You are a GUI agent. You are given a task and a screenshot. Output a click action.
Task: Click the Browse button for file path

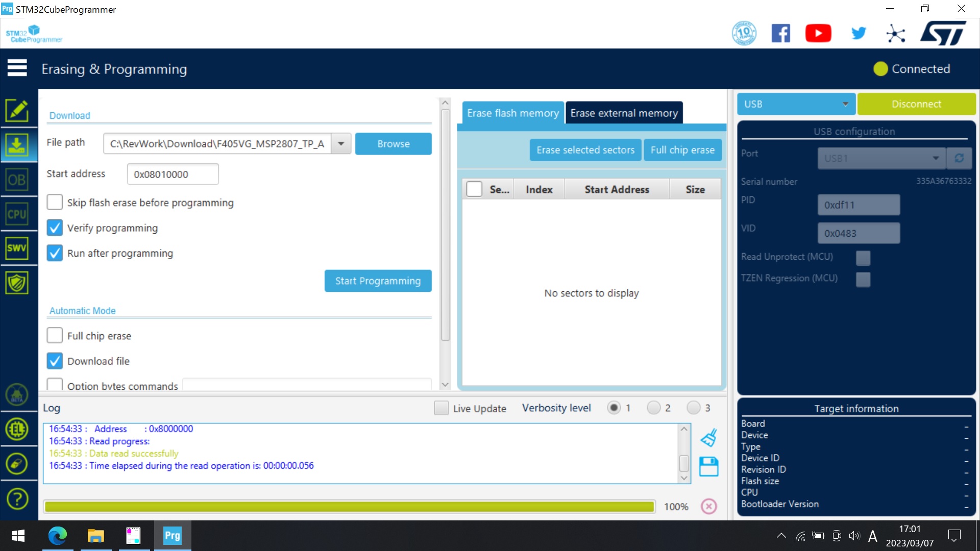pos(393,143)
